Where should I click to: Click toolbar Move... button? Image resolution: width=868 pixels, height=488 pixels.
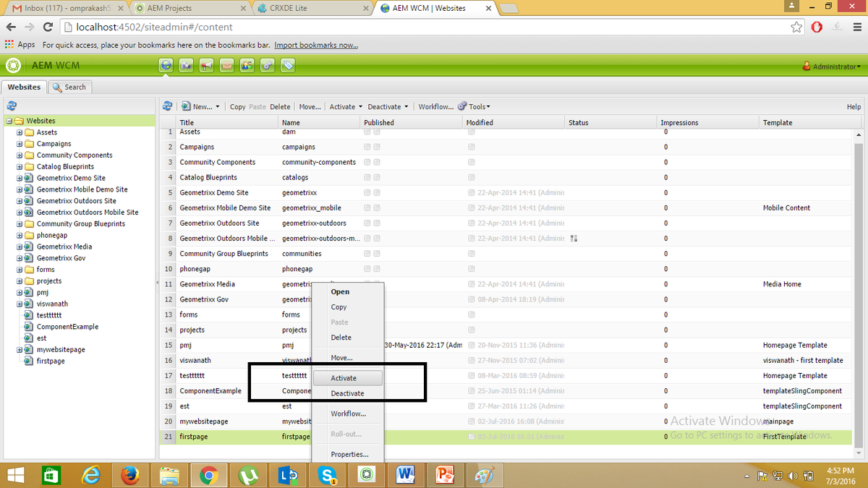[x=310, y=107]
